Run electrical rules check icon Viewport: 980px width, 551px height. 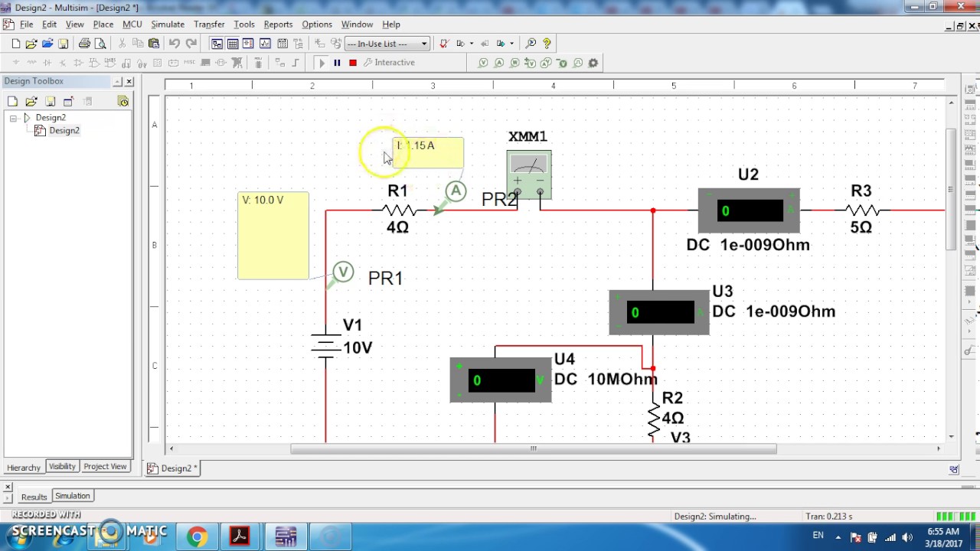click(443, 44)
